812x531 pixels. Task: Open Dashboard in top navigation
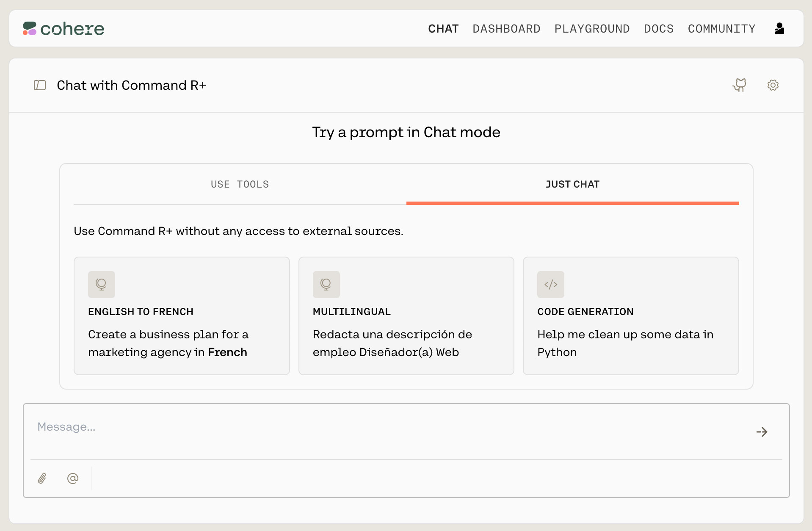(506, 29)
